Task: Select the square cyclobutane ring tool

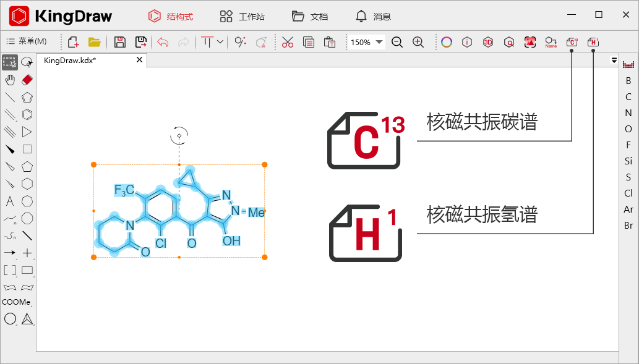Action: pyautogui.click(x=27, y=150)
